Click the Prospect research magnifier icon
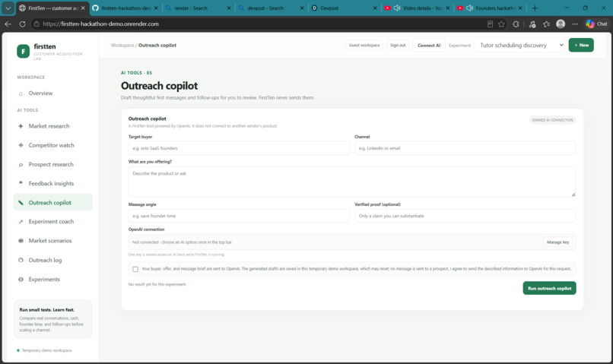 (21, 165)
